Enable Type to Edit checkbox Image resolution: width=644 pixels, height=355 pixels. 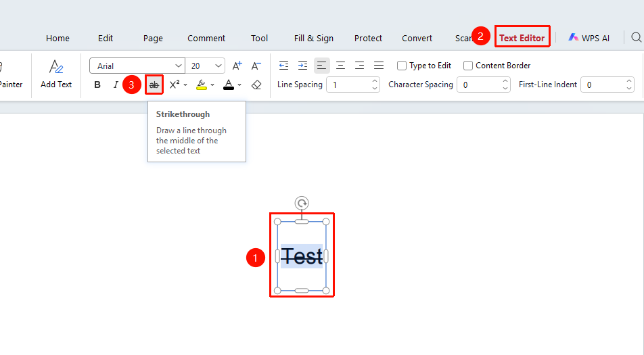coord(402,66)
